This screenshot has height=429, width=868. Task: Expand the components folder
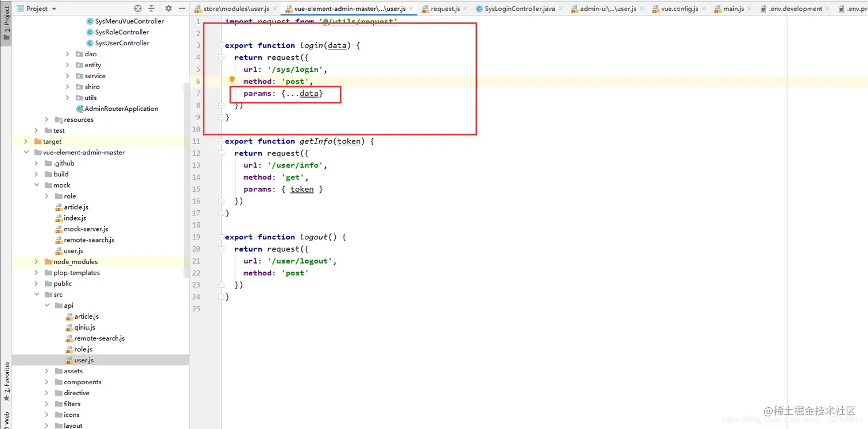click(x=47, y=382)
